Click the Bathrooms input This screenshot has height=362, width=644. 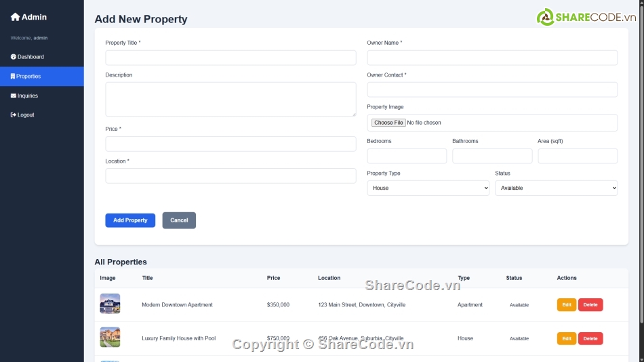(492, 156)
